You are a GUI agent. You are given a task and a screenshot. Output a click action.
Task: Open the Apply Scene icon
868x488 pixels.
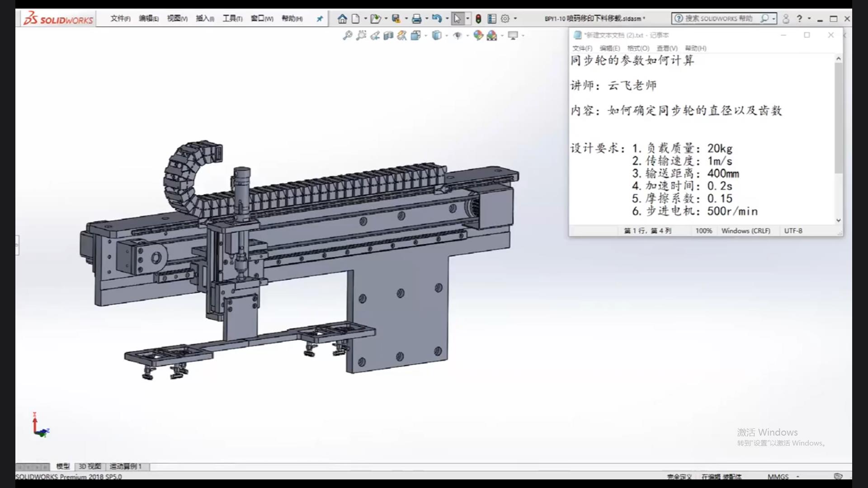[x=492, y=35]
